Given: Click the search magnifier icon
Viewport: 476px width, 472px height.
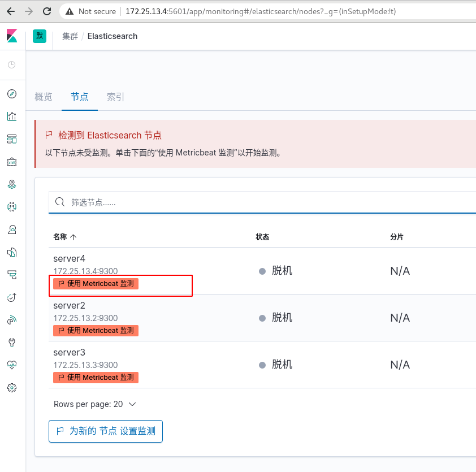Looking at the screenshot, I should point(60,202).
